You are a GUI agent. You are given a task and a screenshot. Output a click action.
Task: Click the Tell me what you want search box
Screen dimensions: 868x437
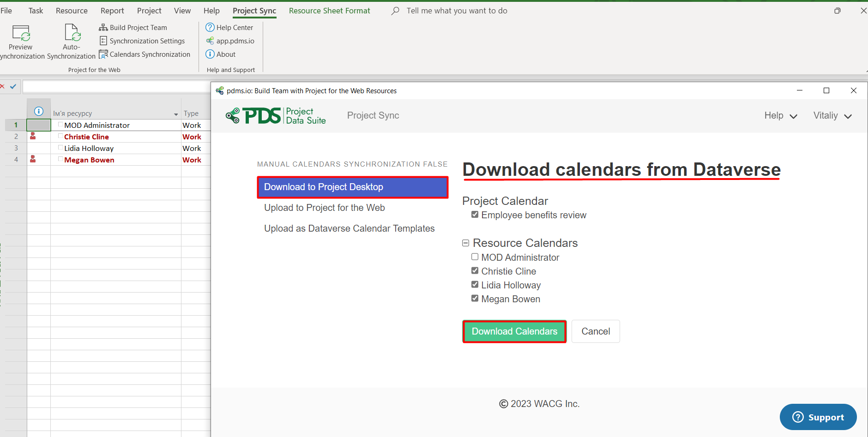456,10
